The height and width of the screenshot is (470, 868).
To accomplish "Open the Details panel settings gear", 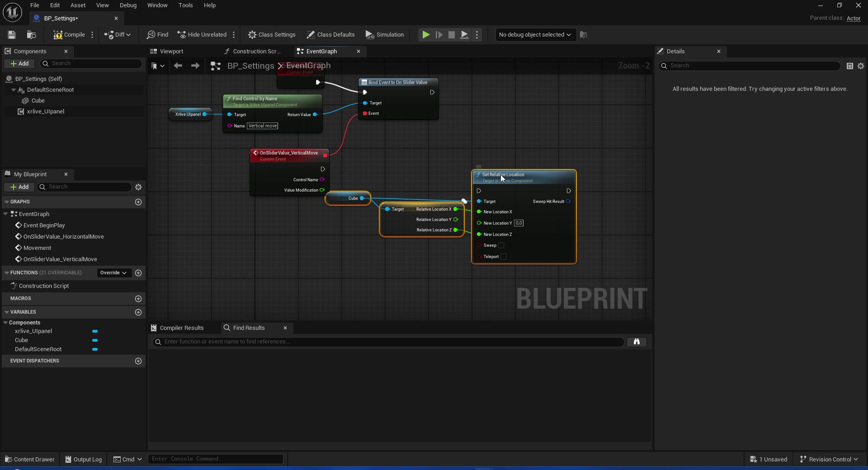I will [x=861, y=66].
